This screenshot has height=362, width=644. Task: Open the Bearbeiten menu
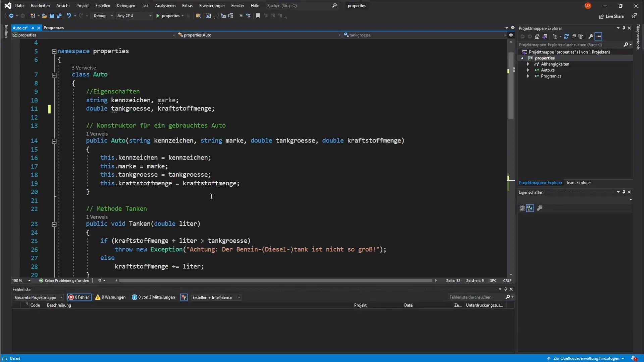[40, 6]
